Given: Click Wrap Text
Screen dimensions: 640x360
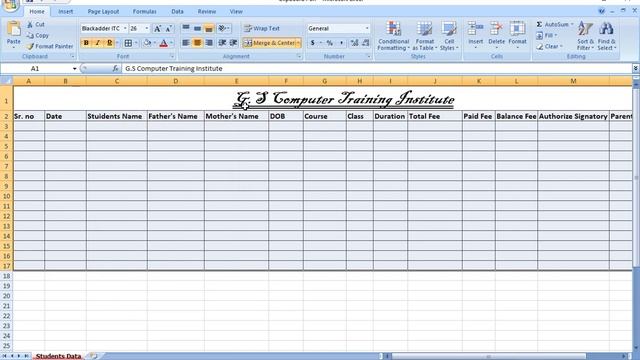Looking at the screenshot, I should coord(262,29).
